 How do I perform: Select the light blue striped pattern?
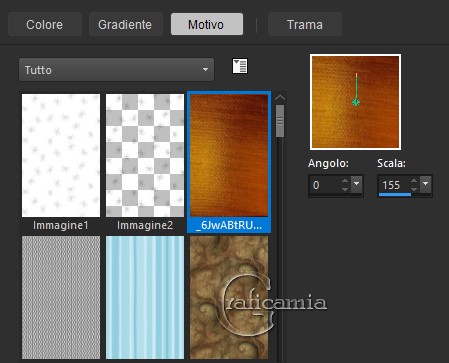click(x=145, y=297)
